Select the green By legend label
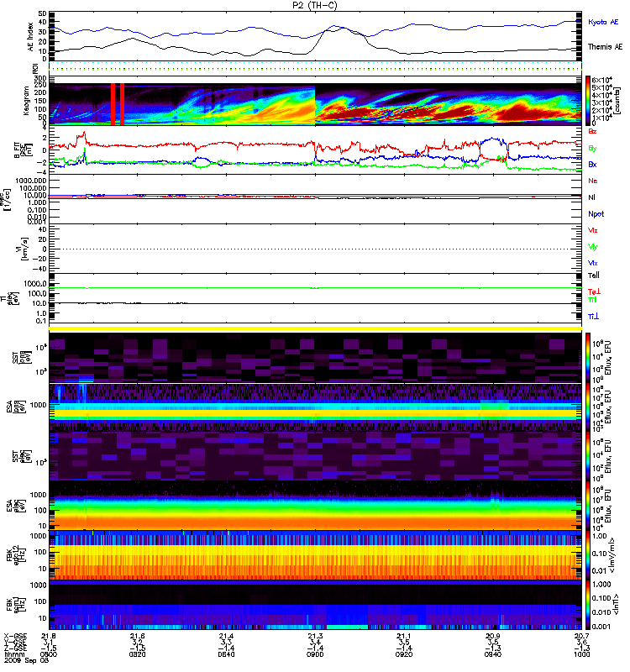Image resolution: width=630 pixels, height=672 pixels. (592, 149)
